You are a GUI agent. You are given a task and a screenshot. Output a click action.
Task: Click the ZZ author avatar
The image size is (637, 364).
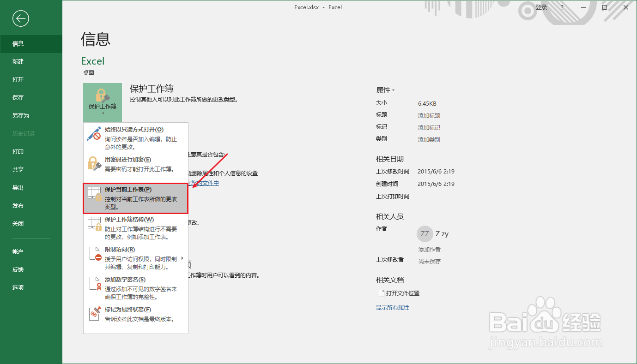click(425, 234)
